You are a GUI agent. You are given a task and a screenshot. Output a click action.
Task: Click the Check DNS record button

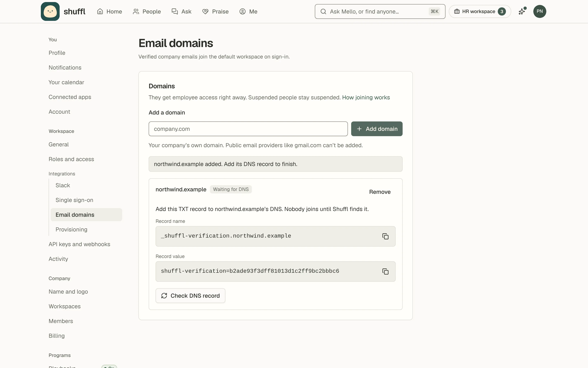coord(190,296)
